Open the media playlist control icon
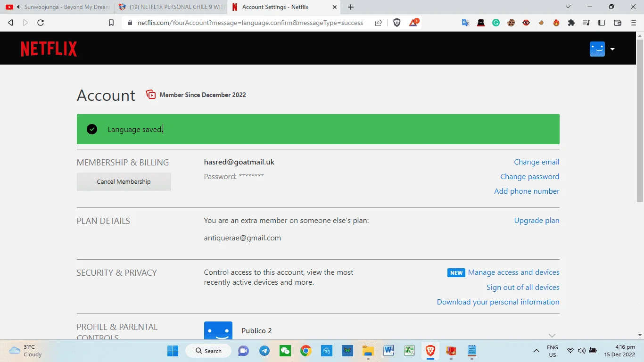 click(x=586, y=23)
